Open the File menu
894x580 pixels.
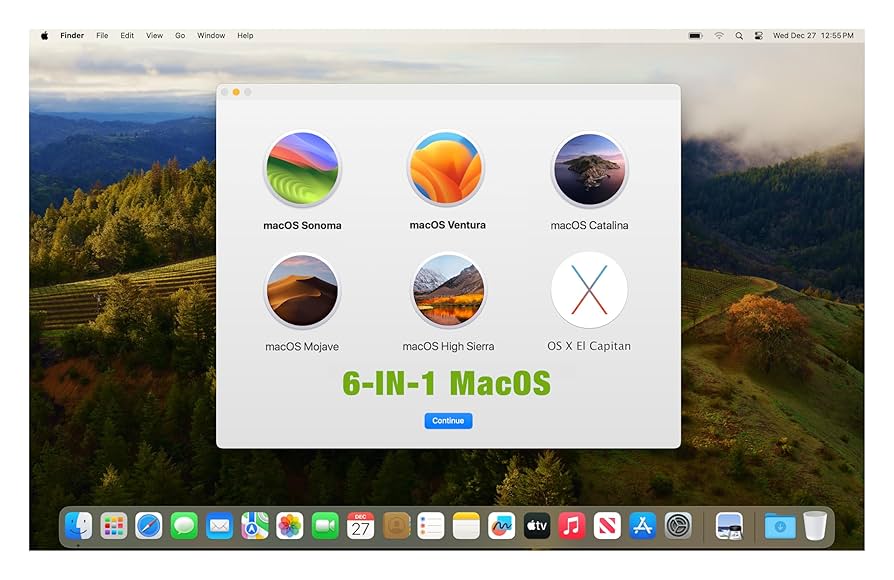[x=102, y=35]
